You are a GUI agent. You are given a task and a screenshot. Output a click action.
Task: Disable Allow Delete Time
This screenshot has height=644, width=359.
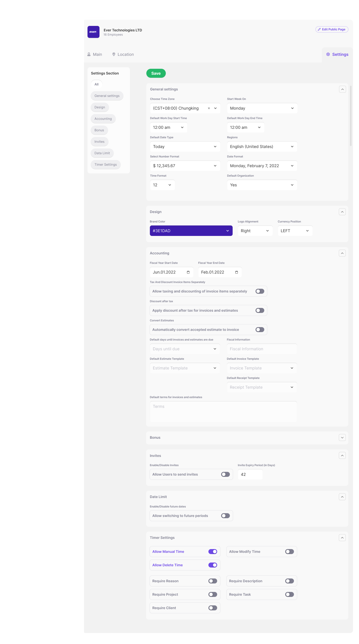pyautogui.click(x=213, y=565)
